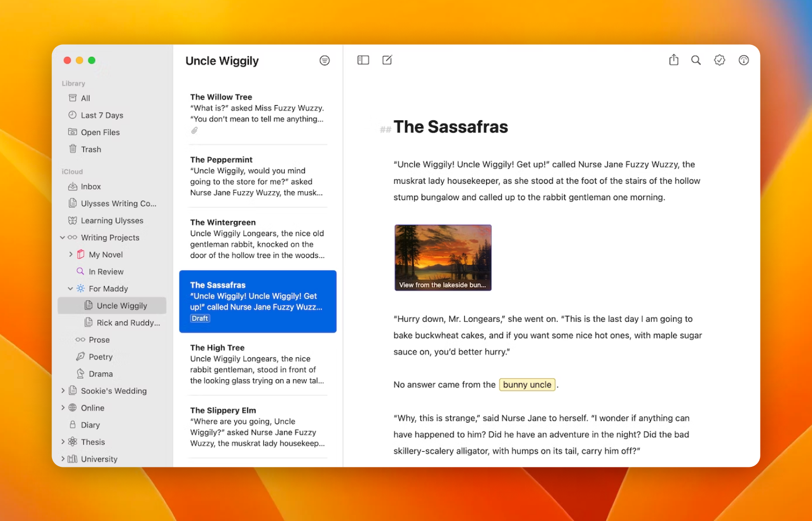The width and height of the screenshot is (812, 521).
Task: Expand the My Novel project
Action: point(71,254)
